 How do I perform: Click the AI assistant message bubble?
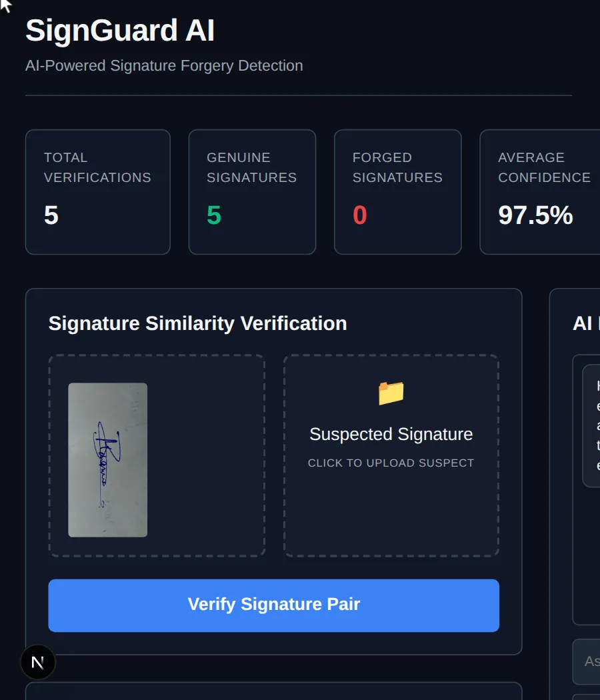tap(591, 426)
